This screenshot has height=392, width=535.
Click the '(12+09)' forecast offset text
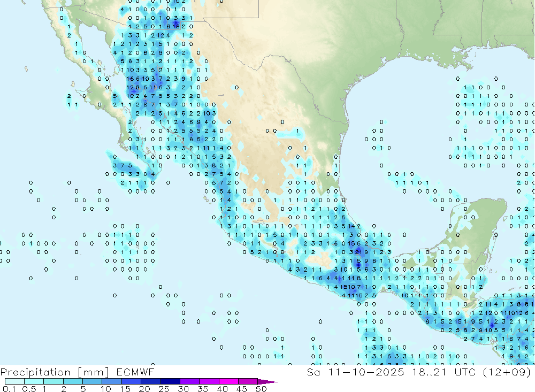[507, 372]
